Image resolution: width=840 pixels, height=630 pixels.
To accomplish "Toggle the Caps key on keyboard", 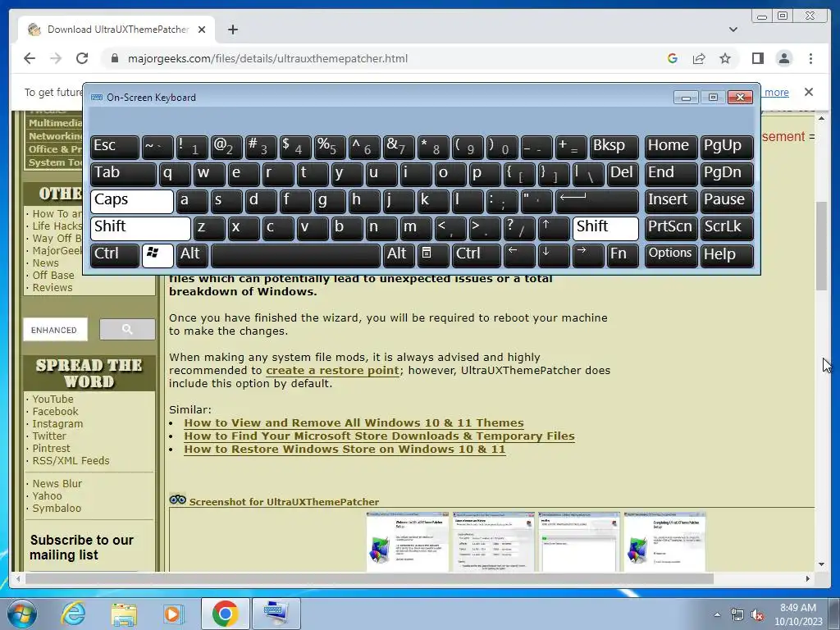I will 132,201.
